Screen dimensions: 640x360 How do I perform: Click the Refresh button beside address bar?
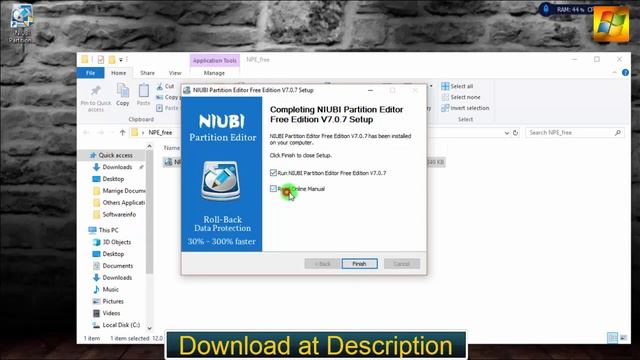coord(516,133)
